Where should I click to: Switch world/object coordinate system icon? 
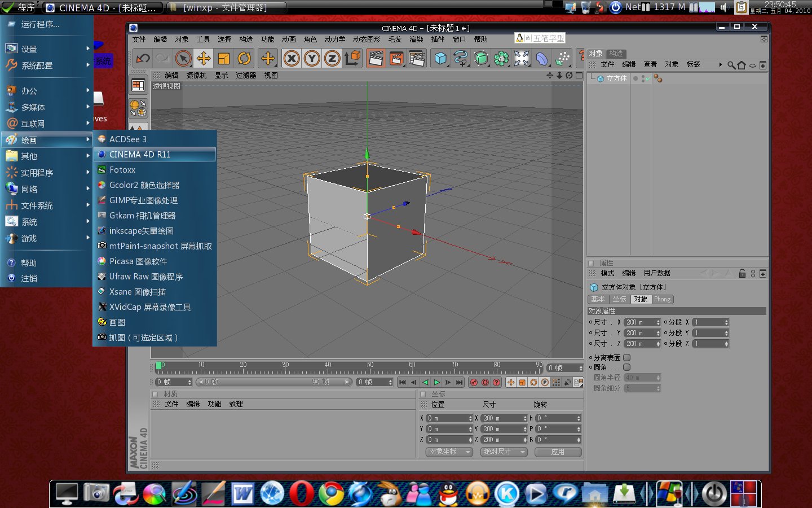point(352,58)
